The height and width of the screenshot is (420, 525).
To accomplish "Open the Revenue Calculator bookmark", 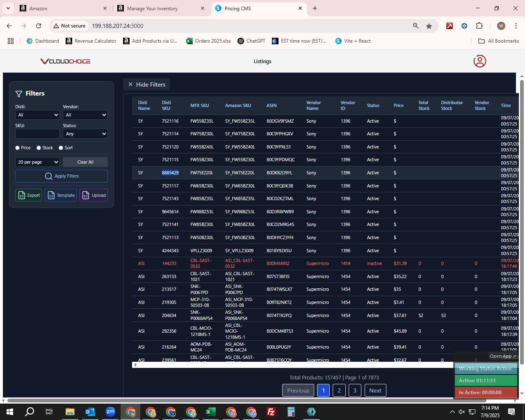I will click(91, 41).
